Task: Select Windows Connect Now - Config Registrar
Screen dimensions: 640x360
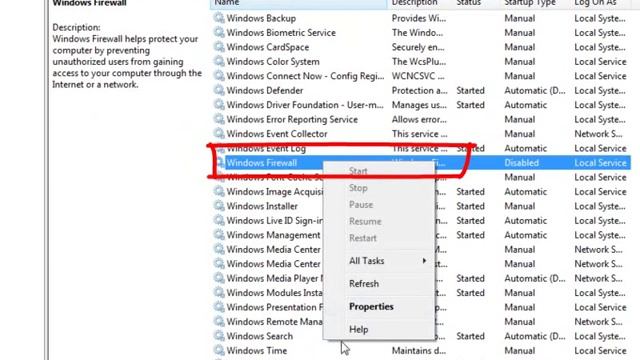Action: tap(305, 76)
